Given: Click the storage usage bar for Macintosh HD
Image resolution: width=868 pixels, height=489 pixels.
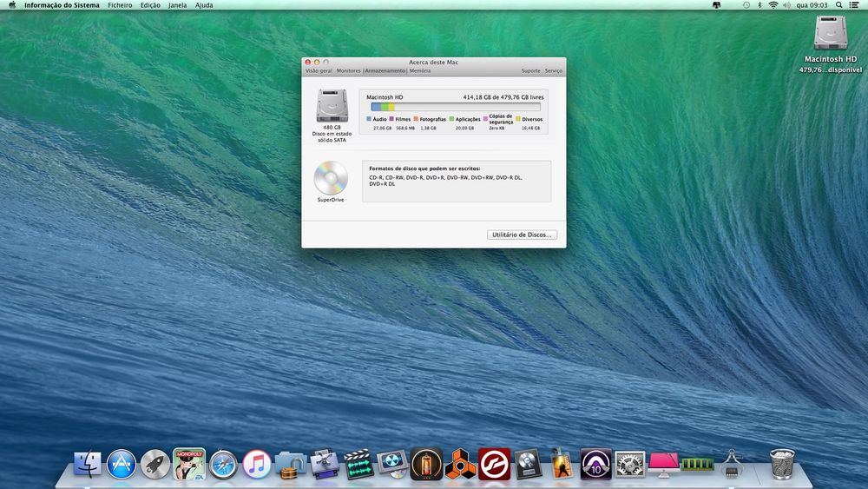Looking at the screenshot, I should (456, 107).
